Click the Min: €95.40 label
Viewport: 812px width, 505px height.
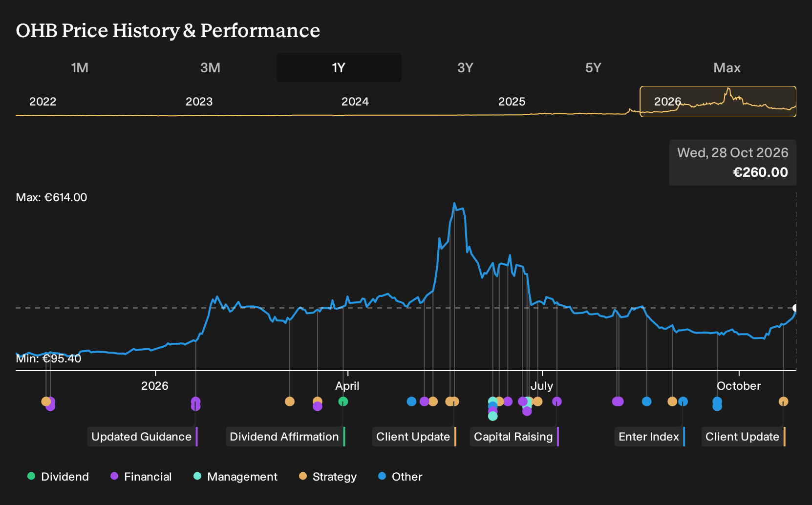(48, 358)
